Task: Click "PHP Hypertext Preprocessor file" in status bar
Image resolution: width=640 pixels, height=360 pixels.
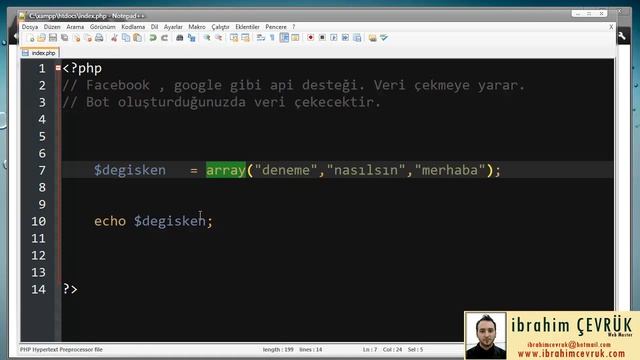Action: (61, 349)
